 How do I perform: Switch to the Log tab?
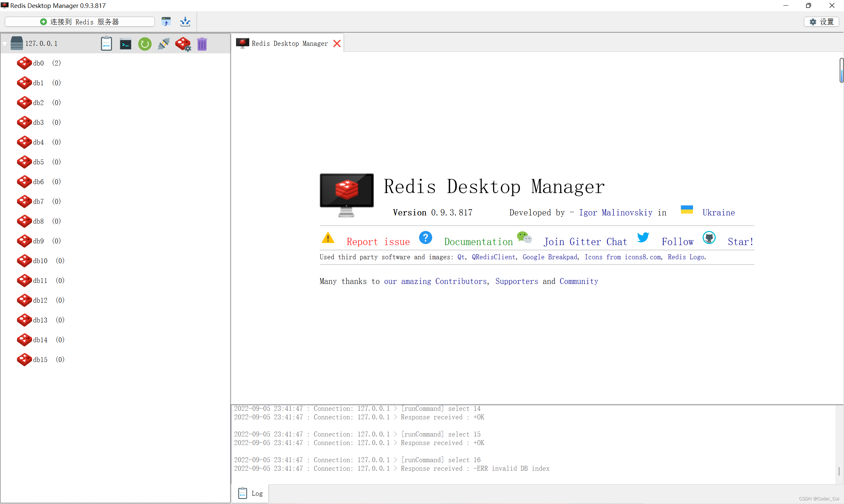251,493
